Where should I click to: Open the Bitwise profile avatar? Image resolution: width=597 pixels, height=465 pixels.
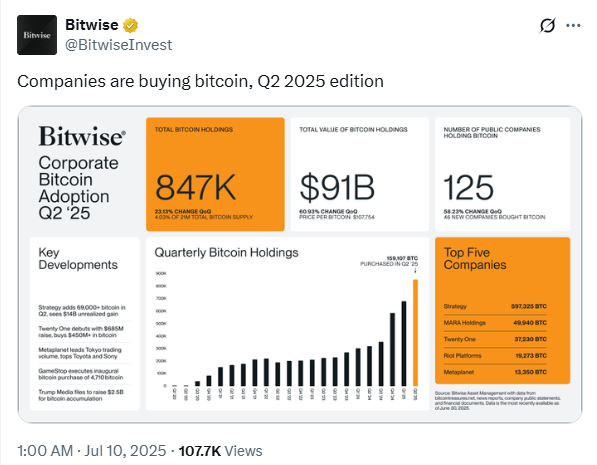pos(37,35)
